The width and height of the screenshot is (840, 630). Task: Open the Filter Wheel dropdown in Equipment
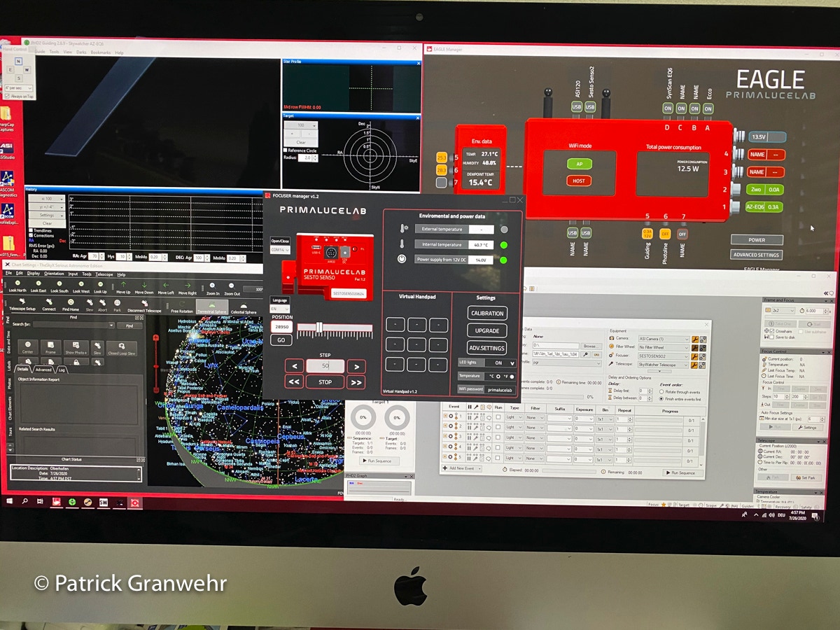(x=663, y=347)
